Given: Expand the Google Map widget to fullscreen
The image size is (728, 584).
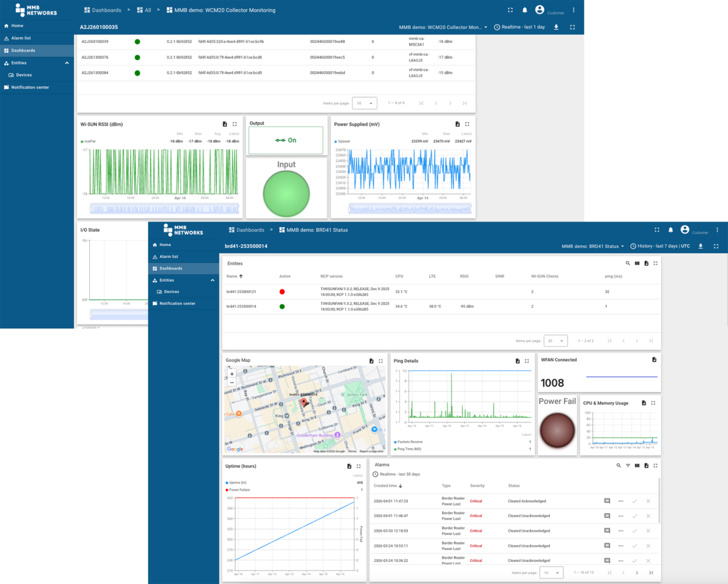Looking at the screenshot, I should coord(380,361).
